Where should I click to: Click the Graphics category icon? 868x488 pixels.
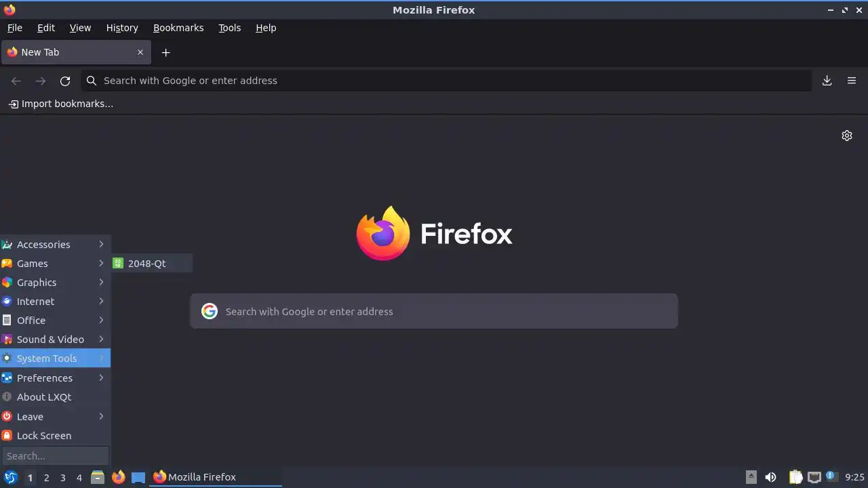pos(7,283)
